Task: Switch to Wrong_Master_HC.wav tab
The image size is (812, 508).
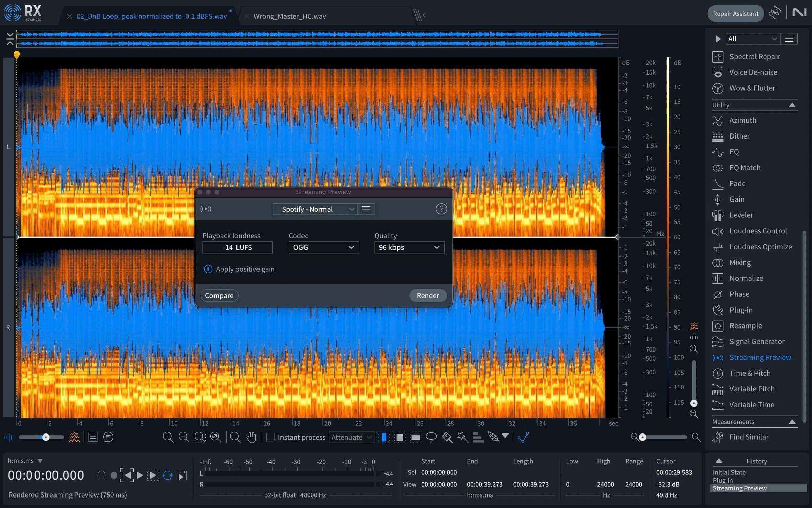Action: 290,16
